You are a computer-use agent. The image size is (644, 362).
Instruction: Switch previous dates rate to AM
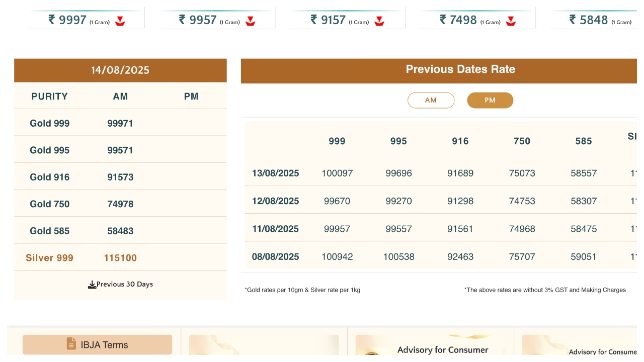(431, 100)
